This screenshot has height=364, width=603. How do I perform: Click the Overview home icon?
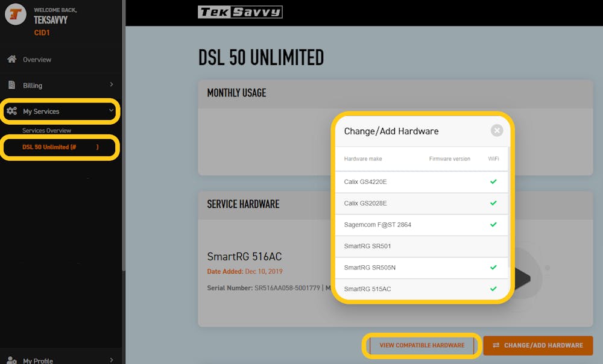(12, 59)
